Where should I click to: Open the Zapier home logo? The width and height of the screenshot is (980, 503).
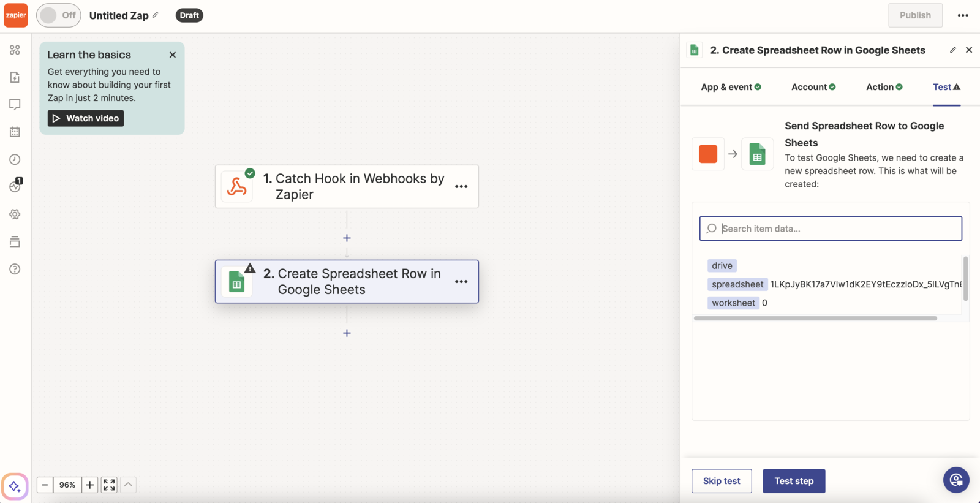pyautogui.click(x=16, y=15)
